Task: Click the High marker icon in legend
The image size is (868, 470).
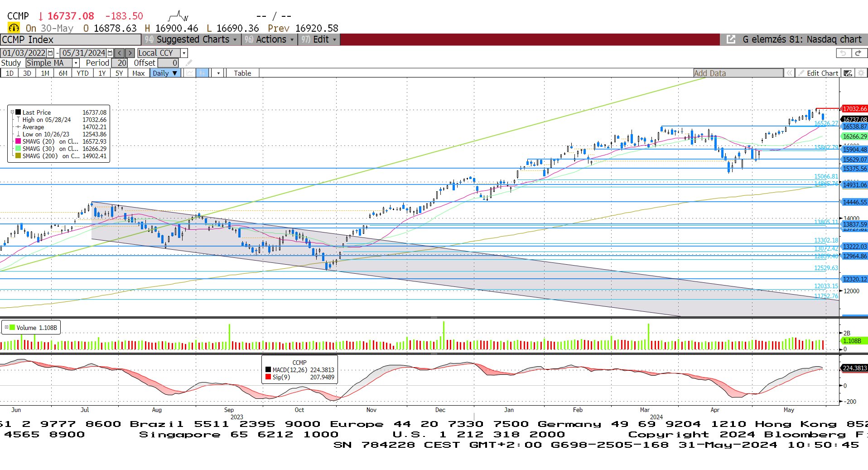Action: (18, 120)
